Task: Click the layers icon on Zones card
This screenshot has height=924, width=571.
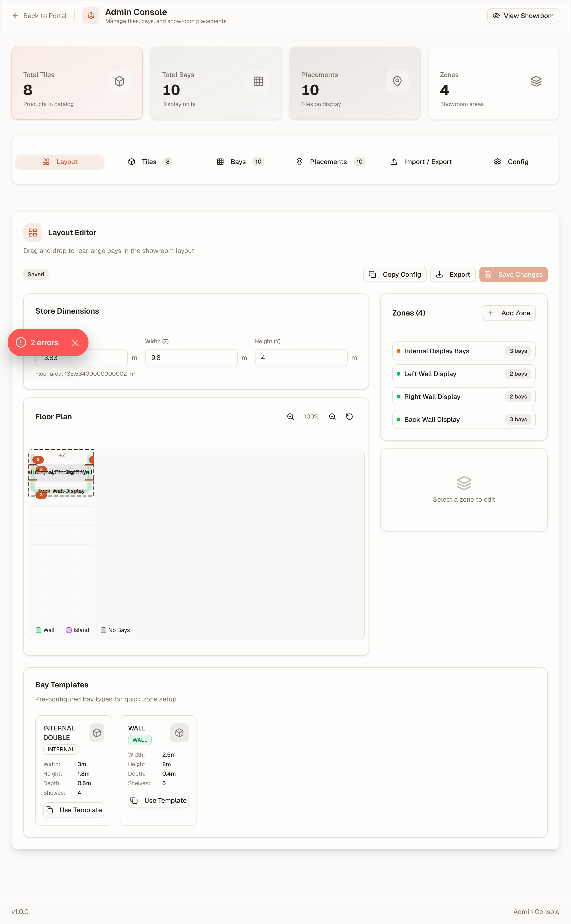Action: [x=536, y=81]
